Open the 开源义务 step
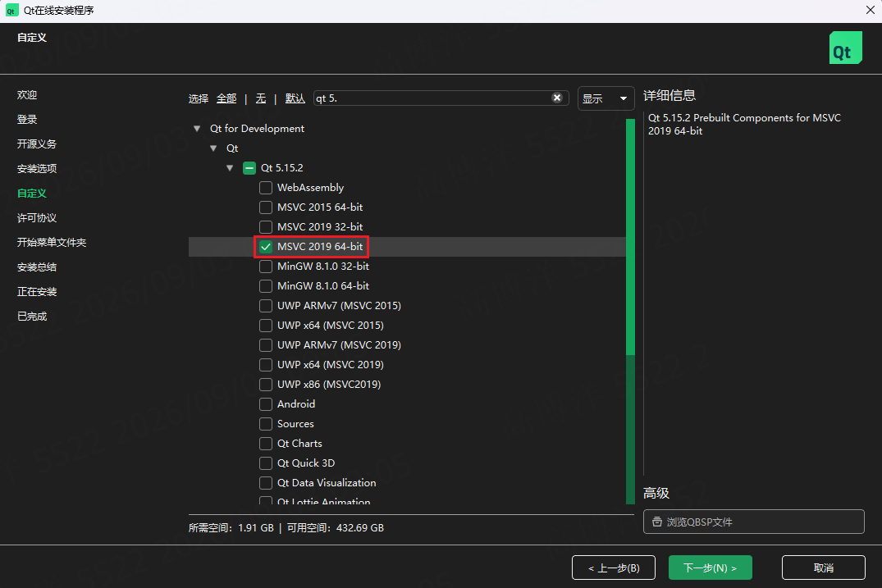This screenshot has width=882, height=588. 37,144
